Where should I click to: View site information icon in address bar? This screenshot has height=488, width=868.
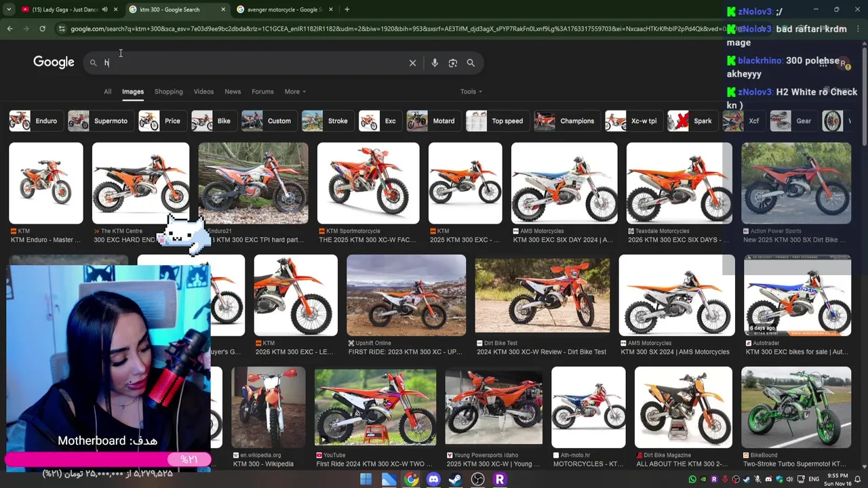coord(62,28)
